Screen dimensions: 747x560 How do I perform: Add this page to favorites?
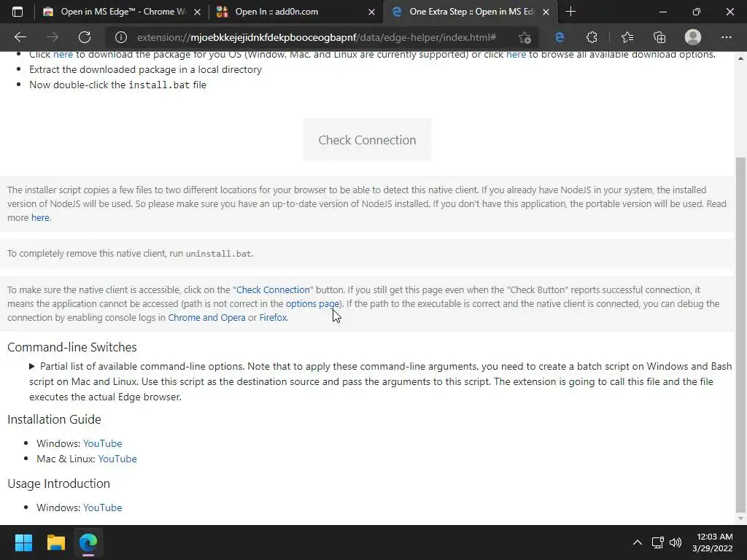525,37
